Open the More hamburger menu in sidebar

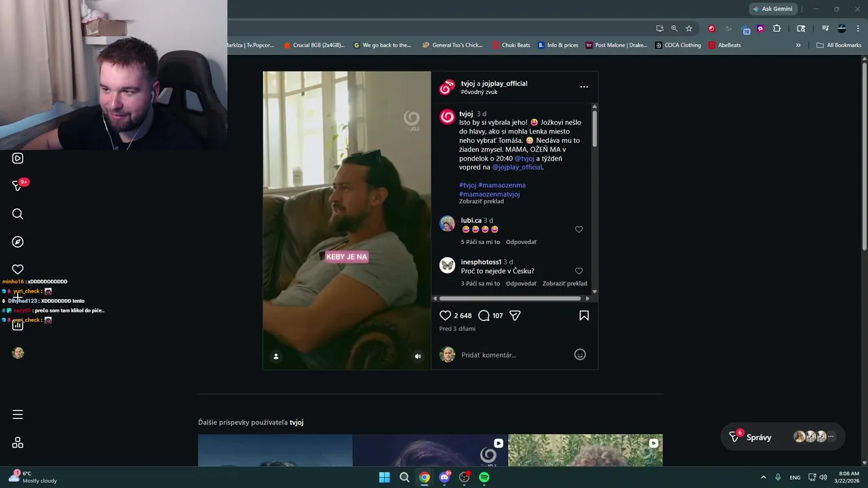[x=18, y=415]
